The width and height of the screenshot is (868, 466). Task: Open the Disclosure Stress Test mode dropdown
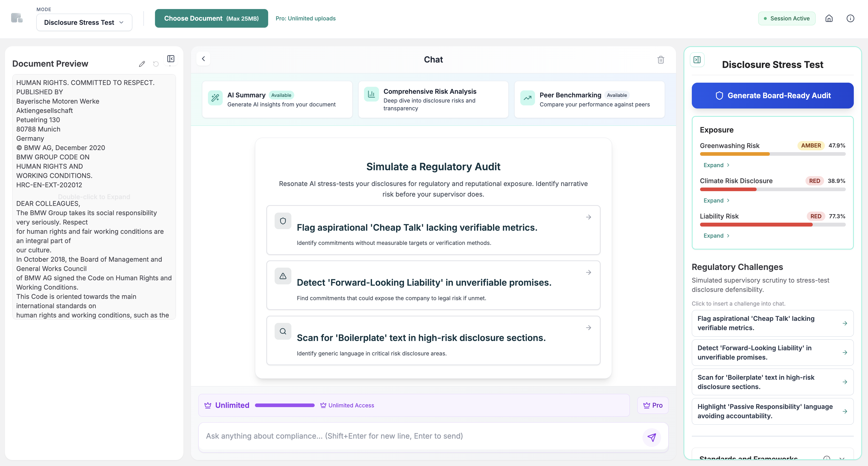click(x=84, y=22)
